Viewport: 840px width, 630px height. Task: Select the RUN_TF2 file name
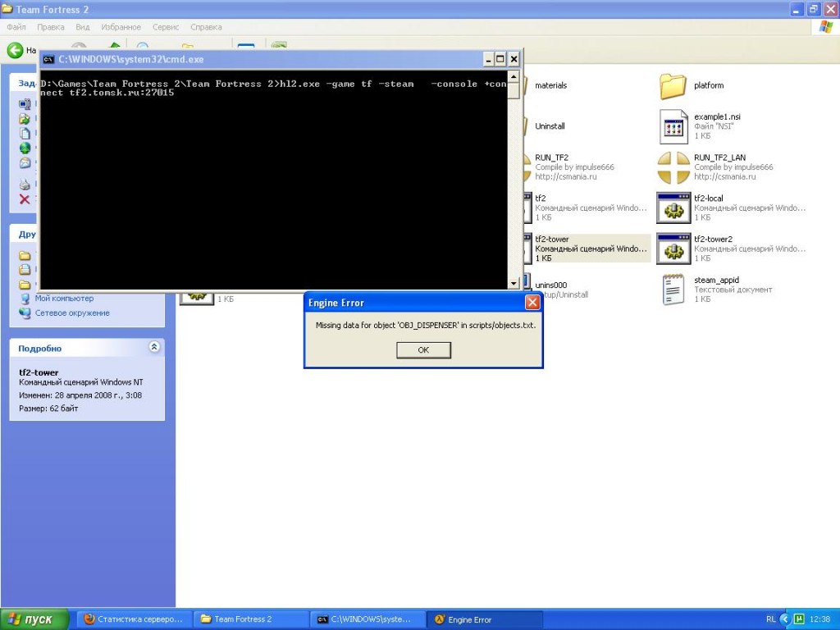pyautogui.click(x=552, y=157)
